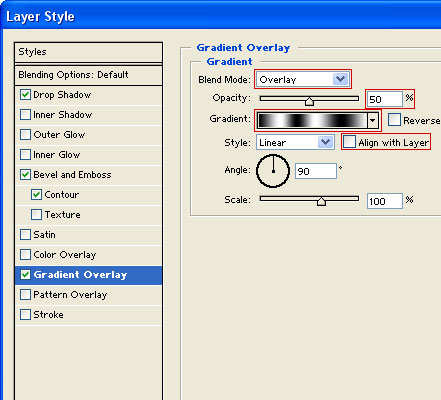Disable the Contour checkbox

pos(36,195)
